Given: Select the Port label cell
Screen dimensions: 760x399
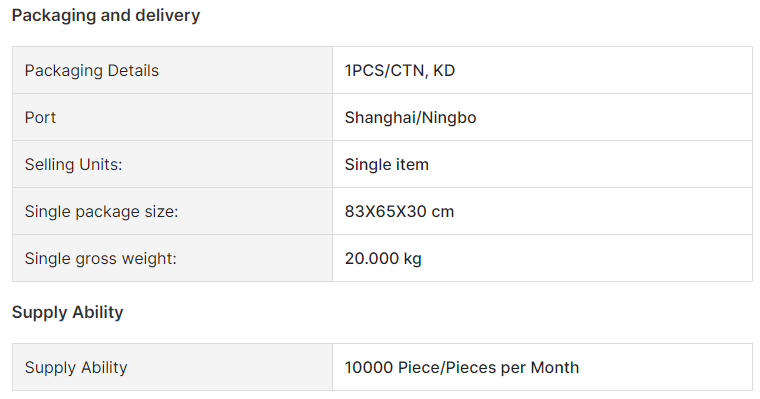Looking at the screenshot, I should (x=173, y=117).
